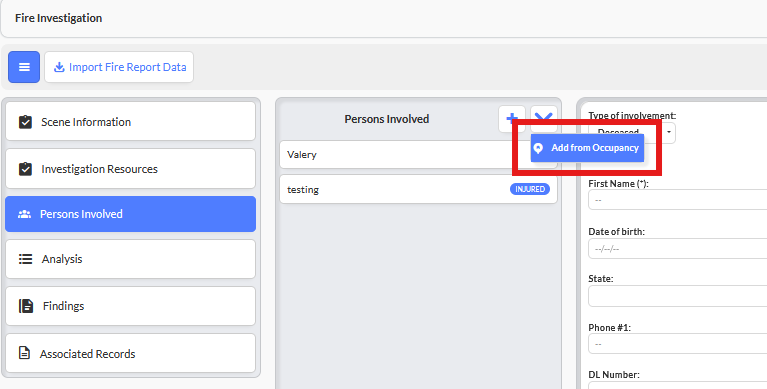Click the file icon beside Associated Records
The width and height of the screenshot is (767, 389).
(24, 353)
